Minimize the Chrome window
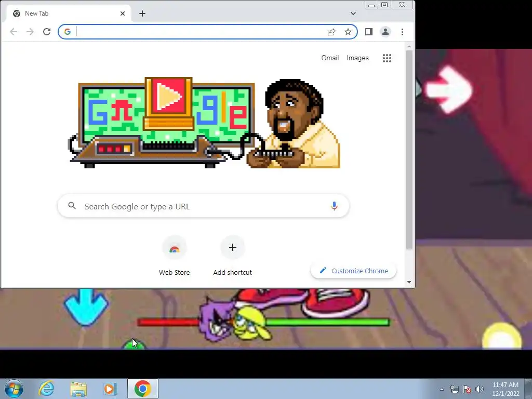The height and width of the screenshot is (399, 532). pyautogui.click(x=372, y=5)
